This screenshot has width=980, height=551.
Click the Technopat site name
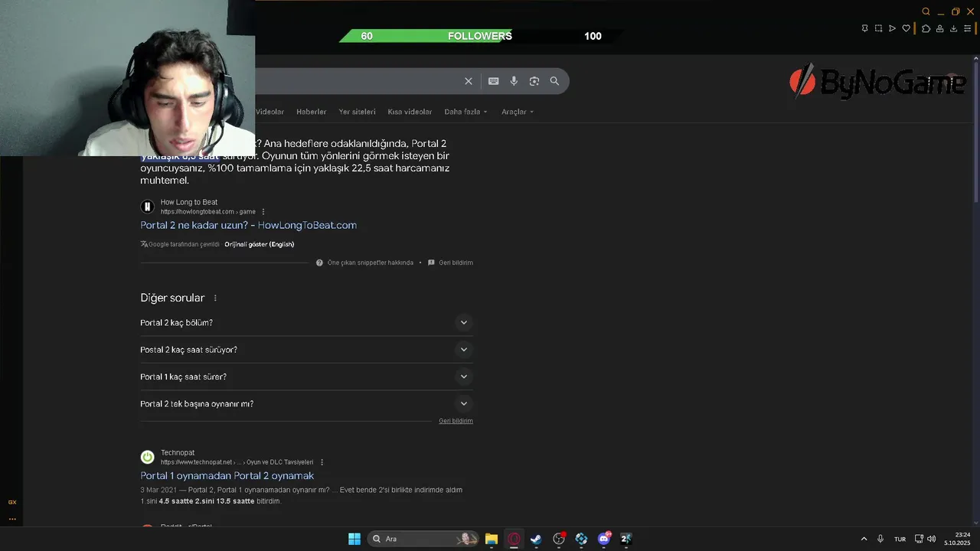point(178,453)
